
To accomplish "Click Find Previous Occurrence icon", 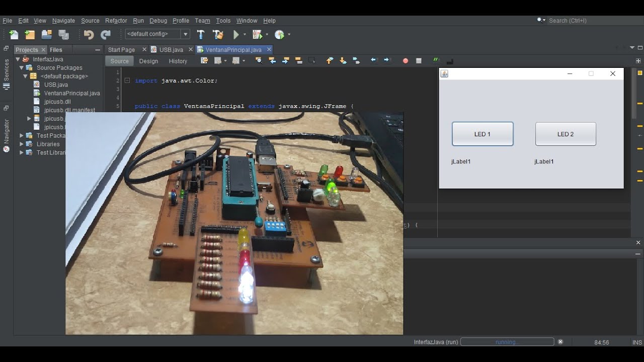I will tap(272, 60).
